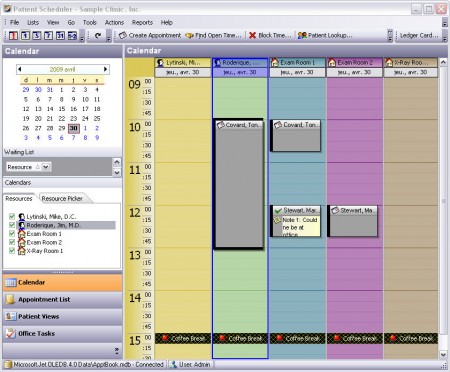Click User: Admin in status bar
Viewport: 450px width, 372px height.
point(191,365)
